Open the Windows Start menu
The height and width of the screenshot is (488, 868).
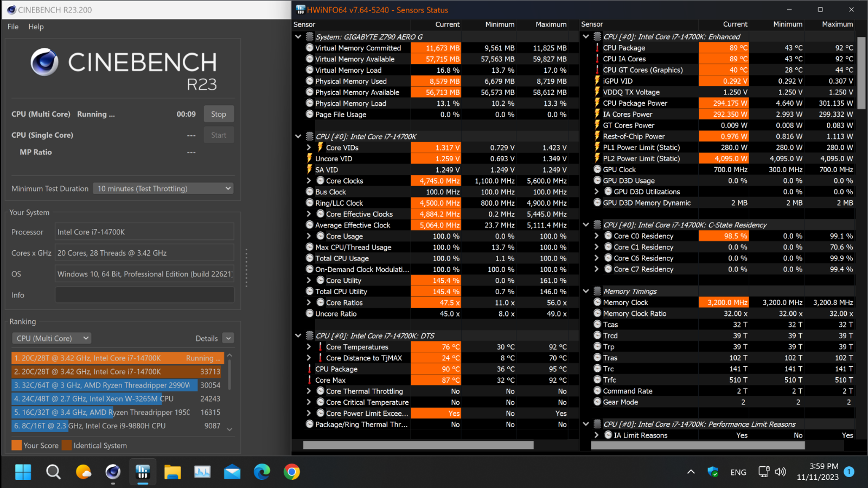point(23,472)
